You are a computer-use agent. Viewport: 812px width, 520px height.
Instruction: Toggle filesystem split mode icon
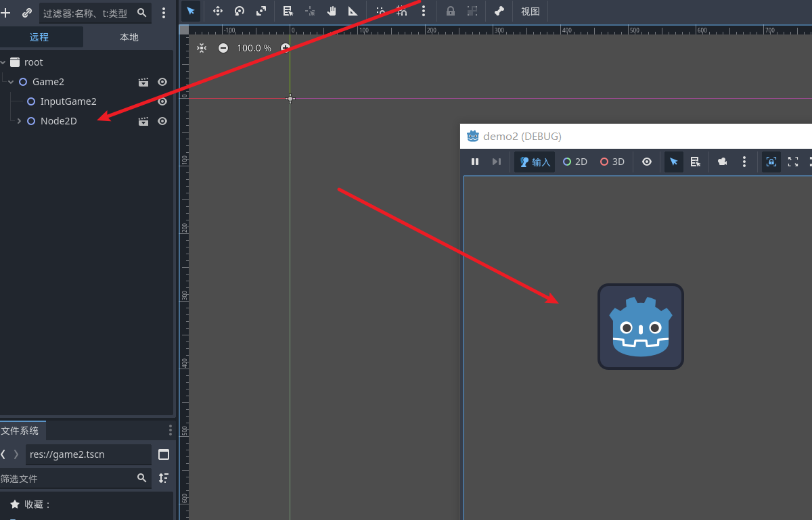click(x=164, y=454)
